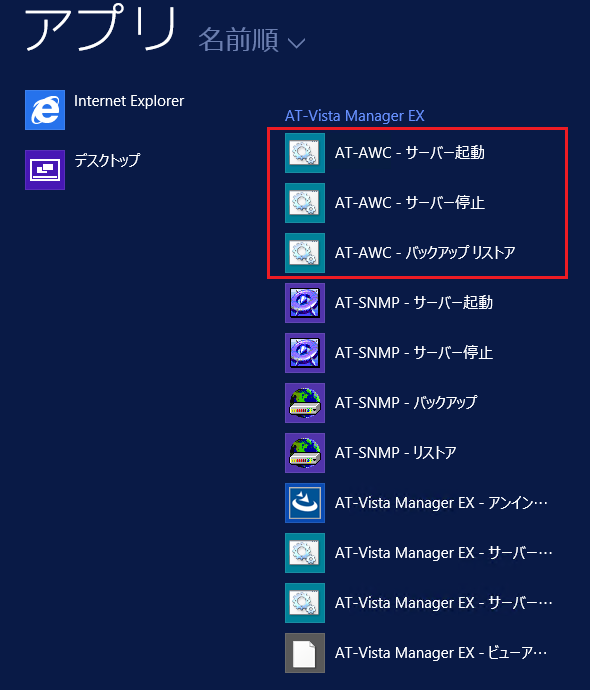
Task: Click the AT-SNMP - バックアップ label
Action: pos(406,403)
